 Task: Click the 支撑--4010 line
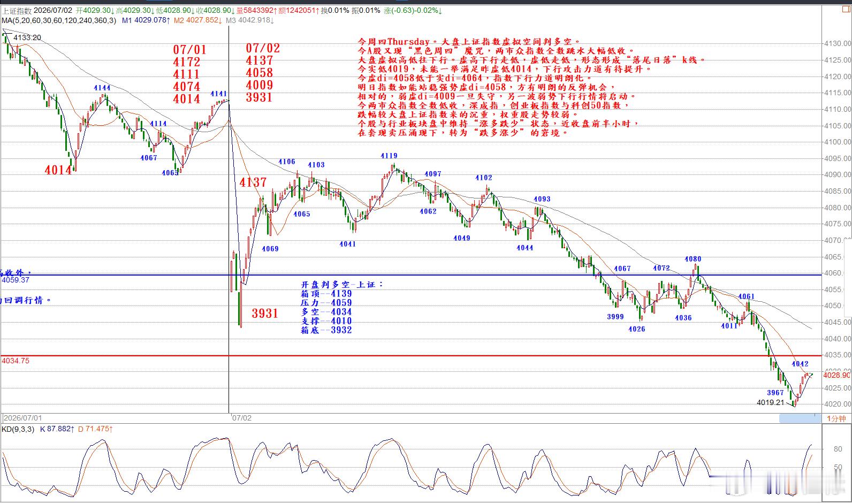click(x=326, y=321)
